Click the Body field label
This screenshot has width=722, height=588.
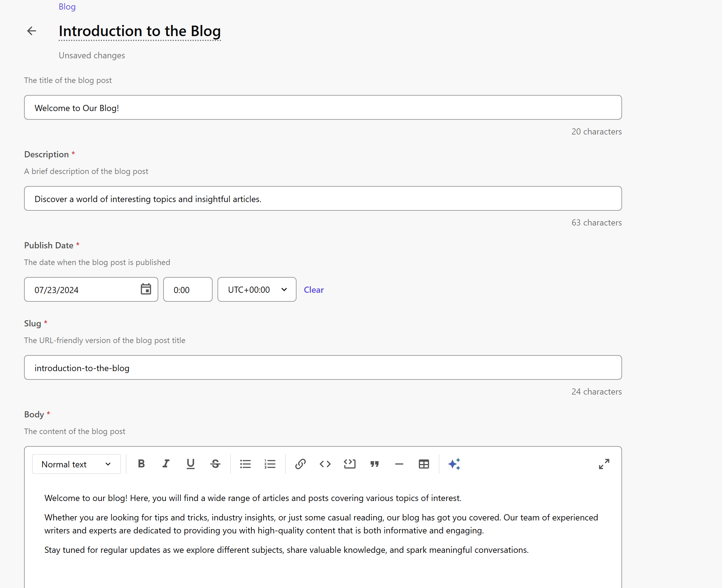(x=34, y=414)
